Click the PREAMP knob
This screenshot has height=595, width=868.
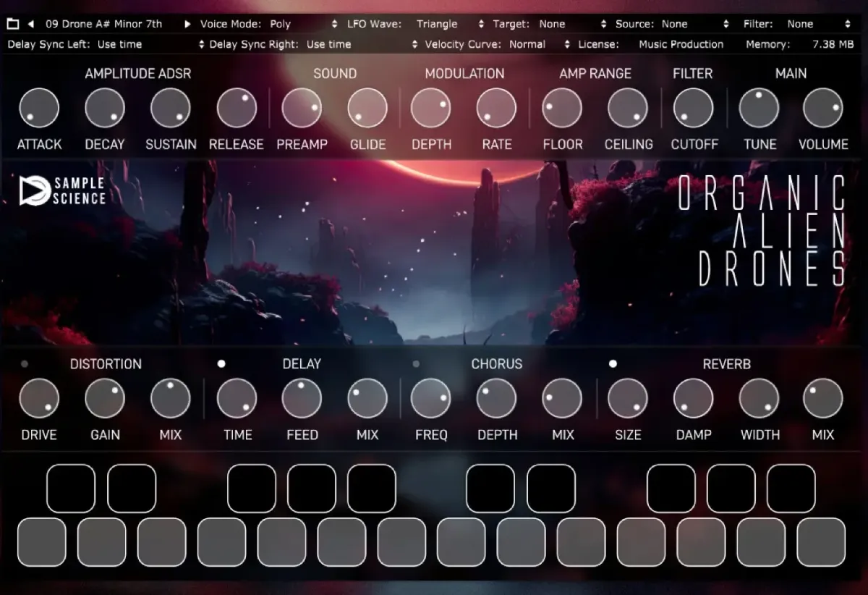302,108
